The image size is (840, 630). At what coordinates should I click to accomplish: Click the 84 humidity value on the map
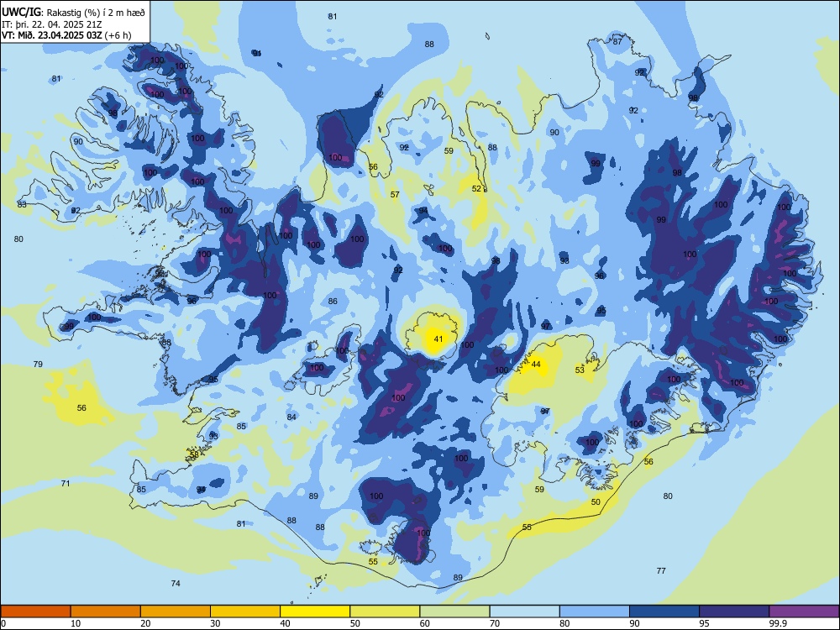tap(291, 417)
